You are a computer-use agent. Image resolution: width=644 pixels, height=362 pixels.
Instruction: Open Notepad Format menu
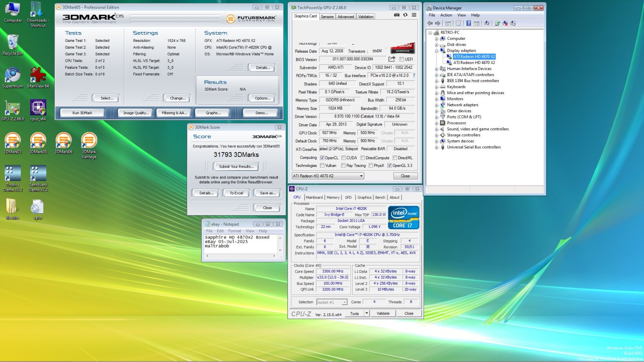[235, 231]
